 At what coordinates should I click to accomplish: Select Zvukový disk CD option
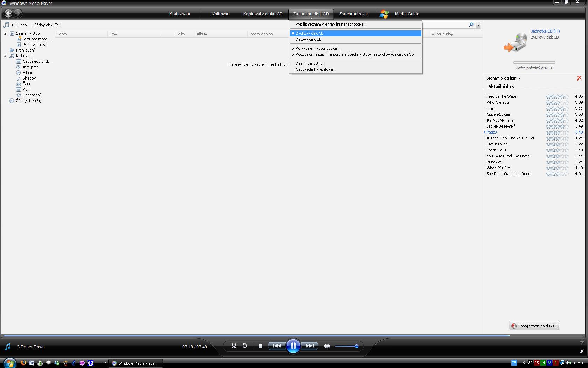356,33
